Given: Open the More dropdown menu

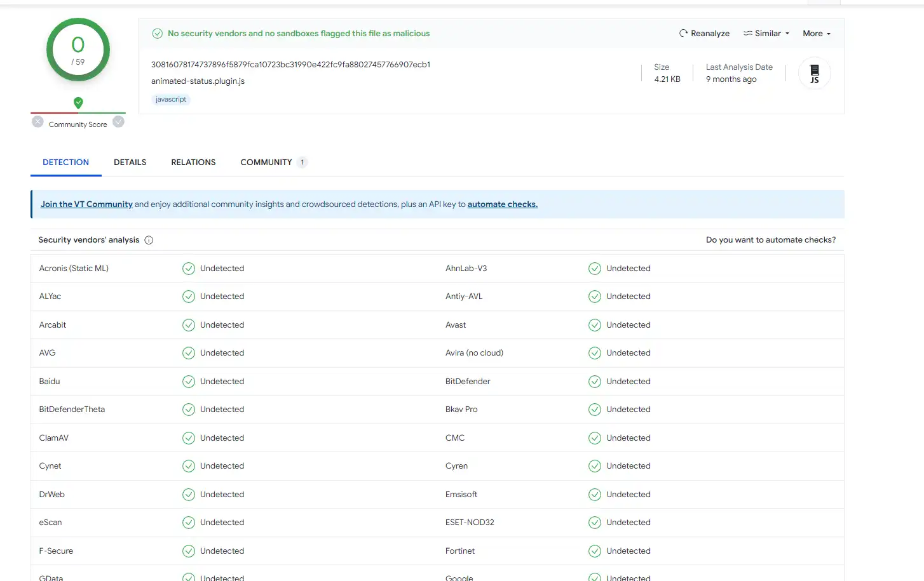Looking at the screenshot, I should coord(817,34).
